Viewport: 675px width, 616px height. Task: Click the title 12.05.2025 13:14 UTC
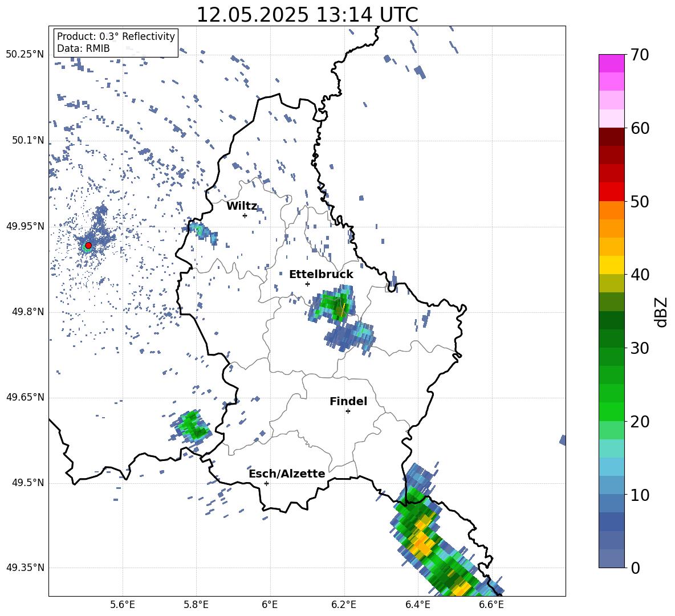point(307,15)
